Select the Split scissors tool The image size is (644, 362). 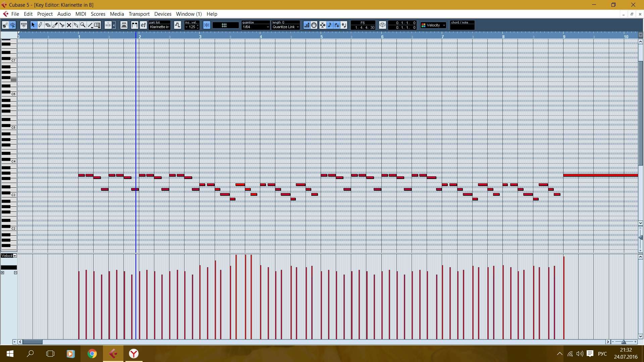pos(62,25)
